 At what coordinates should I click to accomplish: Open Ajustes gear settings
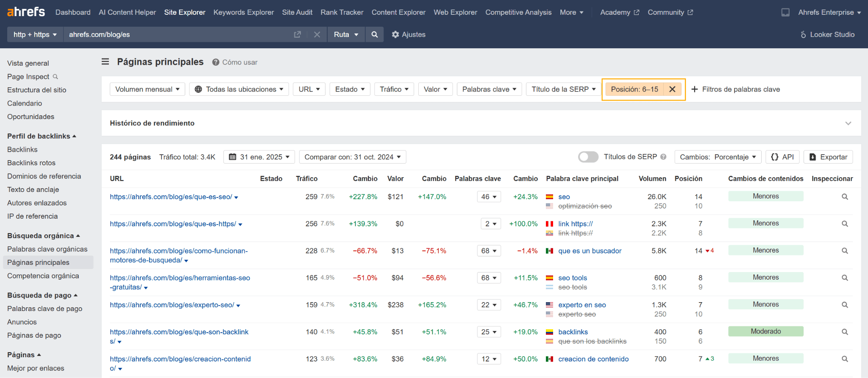coord(408,34)
